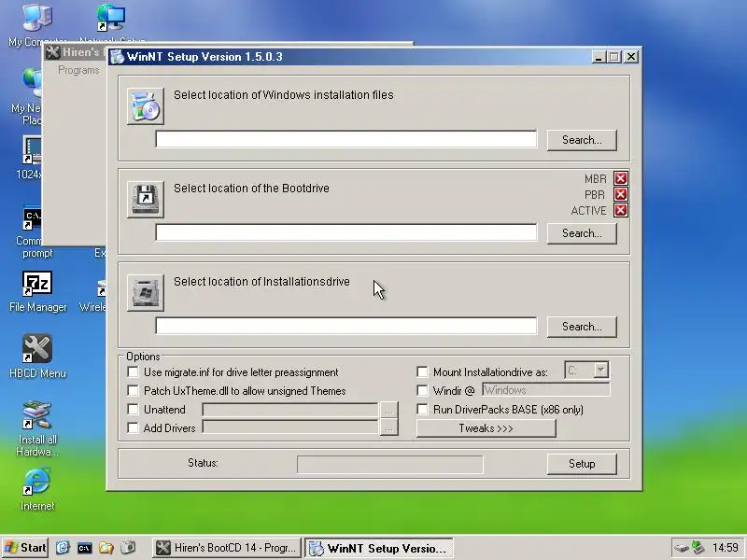Screen dimensions: 747x560
Task: Launch Internet browser desktop icon
Action: [x=37, y=489]
